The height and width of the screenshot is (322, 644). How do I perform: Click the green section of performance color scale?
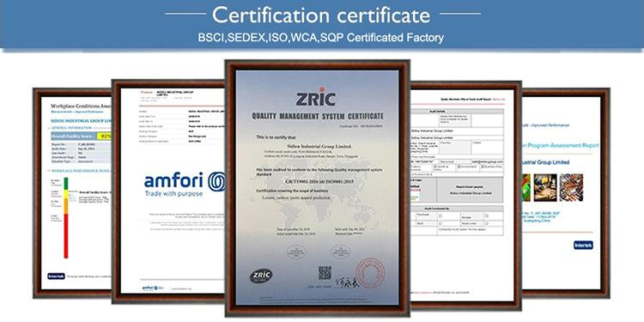click(x=66, y=183)
